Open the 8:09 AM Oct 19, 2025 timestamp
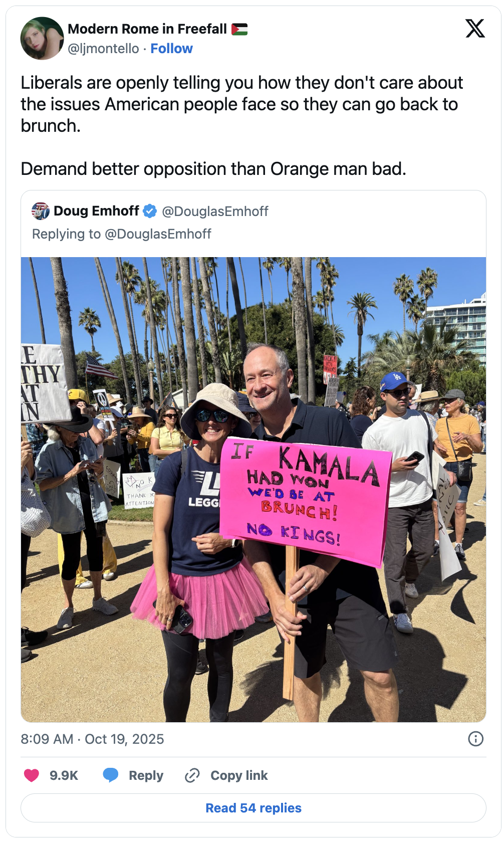 point(92,739)
